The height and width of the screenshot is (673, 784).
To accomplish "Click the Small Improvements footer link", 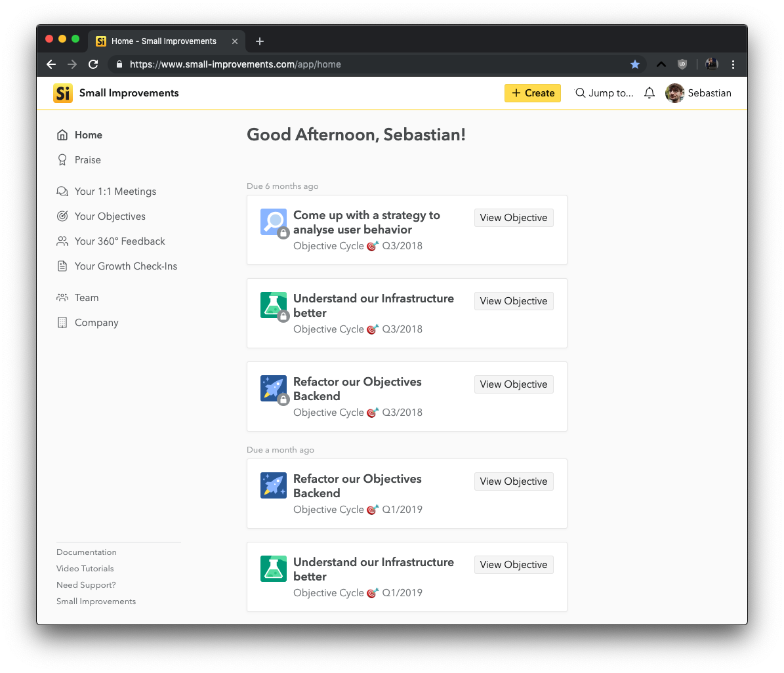I will pyautogui.click(x=96, y=602).
